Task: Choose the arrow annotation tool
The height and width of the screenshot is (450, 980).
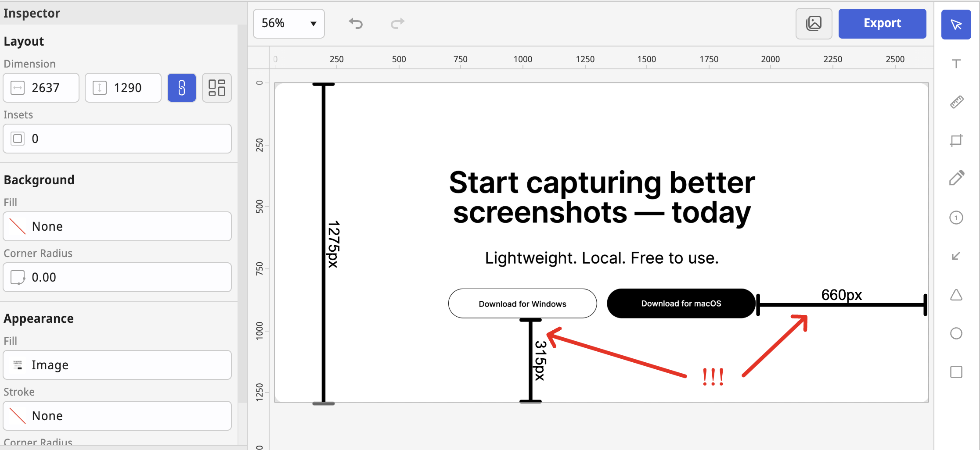Action: tap(956, 256)
